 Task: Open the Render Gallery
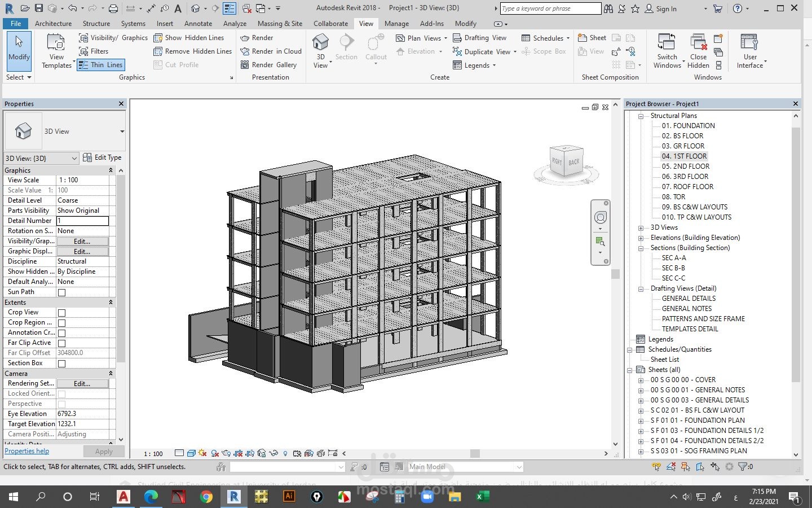pos(268,65)
